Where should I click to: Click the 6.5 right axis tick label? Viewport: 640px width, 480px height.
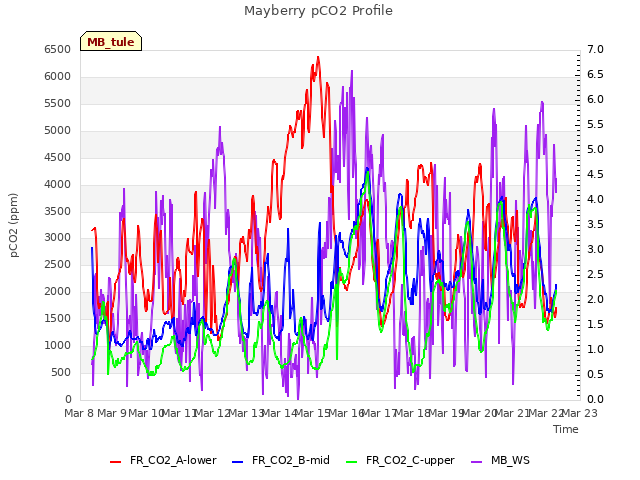point(596,74)
